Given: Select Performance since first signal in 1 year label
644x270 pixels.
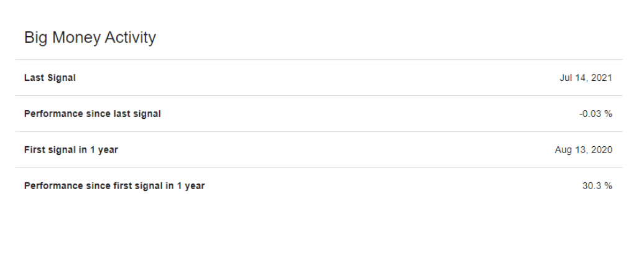Looking at the screenshot, I should tap(114, 186).
